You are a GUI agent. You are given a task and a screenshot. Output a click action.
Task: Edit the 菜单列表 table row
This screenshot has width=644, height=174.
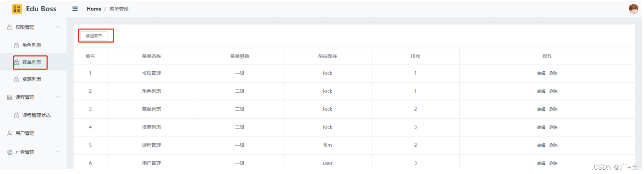[541, 109]
